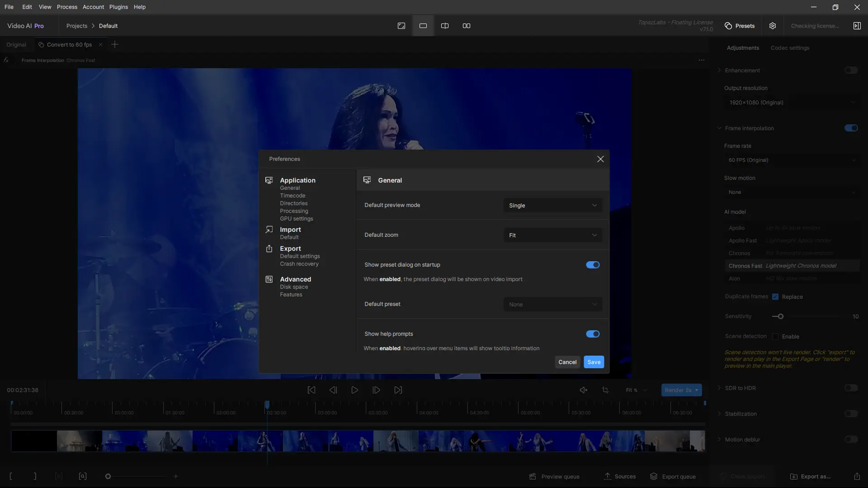Open the Process menu
This screenshot has width=868, height=488.
click(x=67, y=7)
